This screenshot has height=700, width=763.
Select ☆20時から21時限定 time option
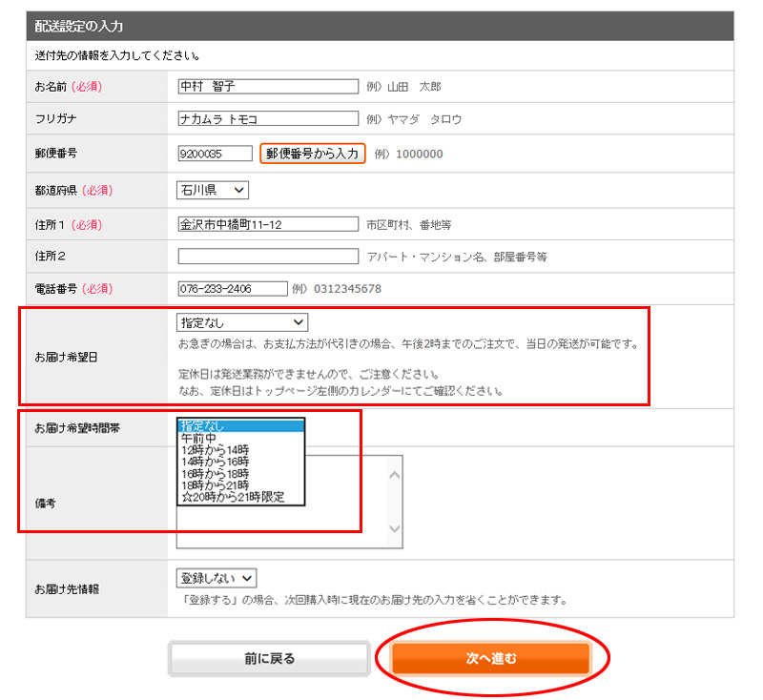[241, 497]
